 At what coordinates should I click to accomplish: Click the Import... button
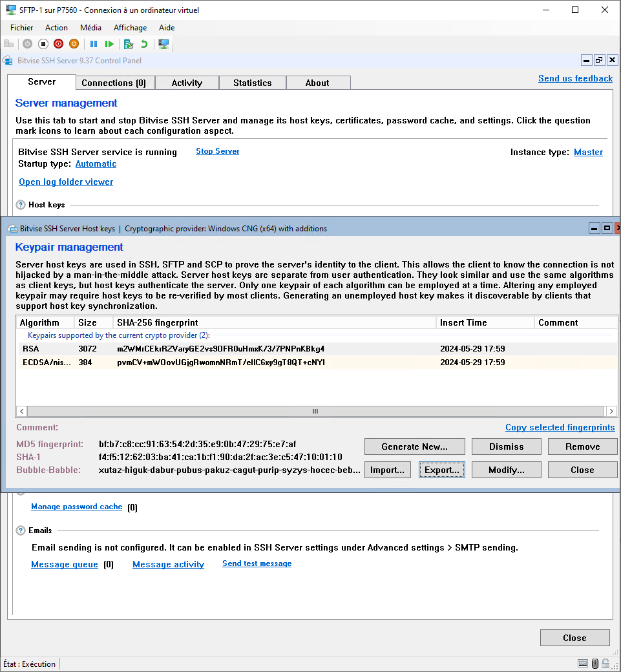[388, 470]
